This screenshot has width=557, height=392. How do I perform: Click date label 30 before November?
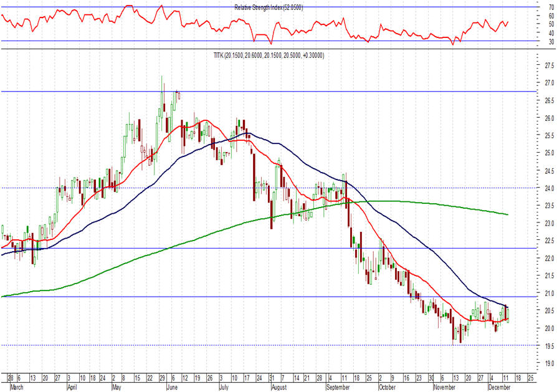point(431,378)
